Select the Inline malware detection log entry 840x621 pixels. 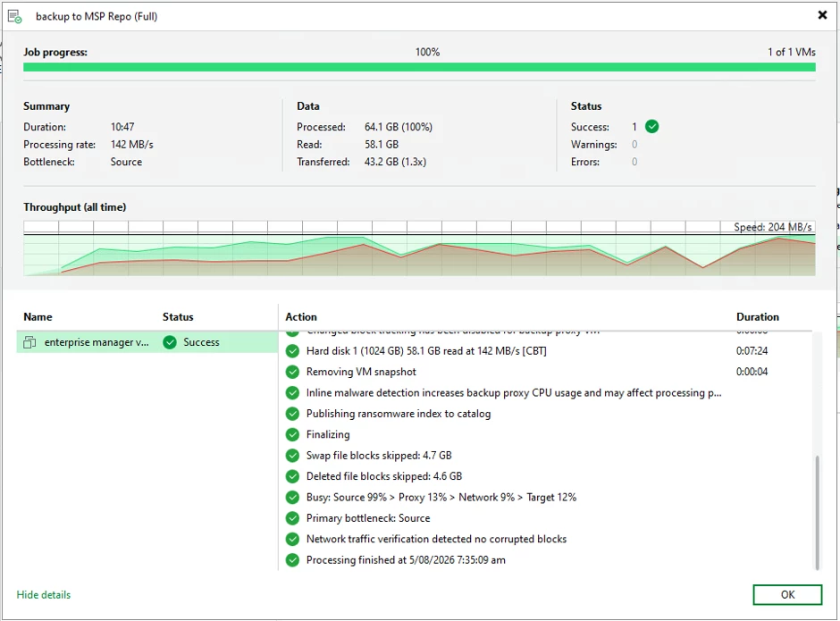tap(514, 393)
